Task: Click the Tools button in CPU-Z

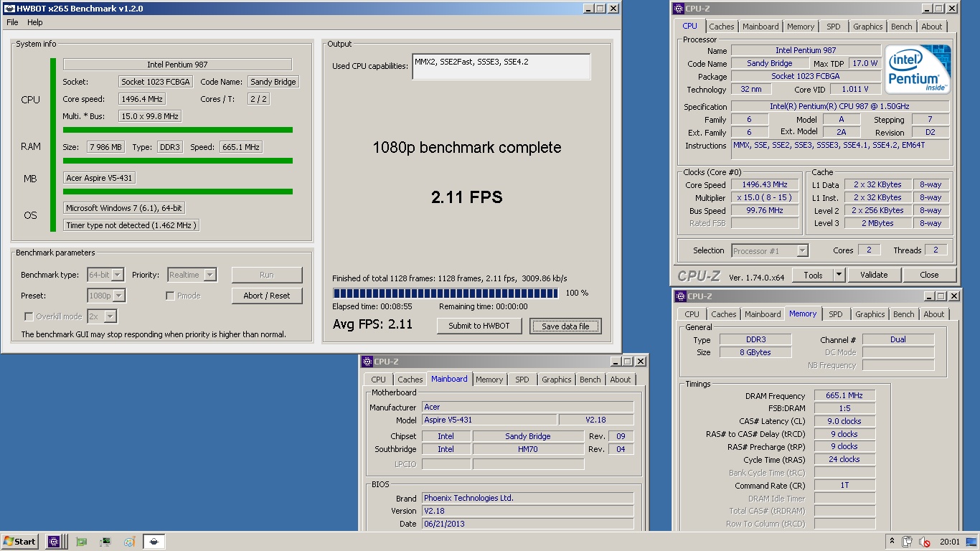Action: tap(813, 275)
